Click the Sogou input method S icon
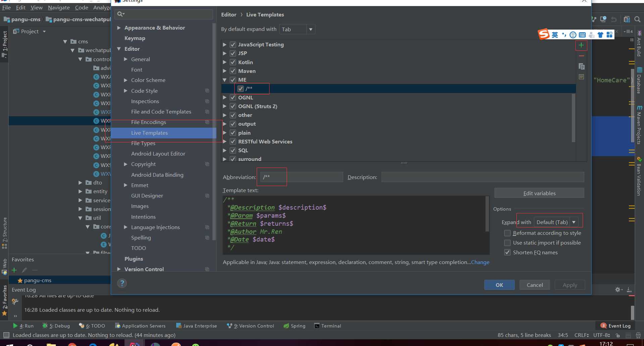644x346 pixels. pyautogui.click(x=544, y=34)
